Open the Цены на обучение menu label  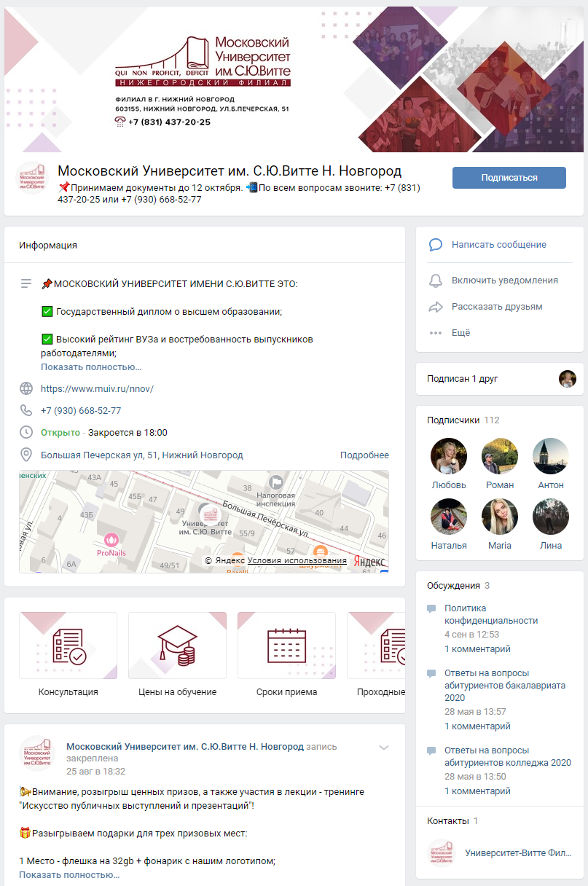tap(177, 692)
